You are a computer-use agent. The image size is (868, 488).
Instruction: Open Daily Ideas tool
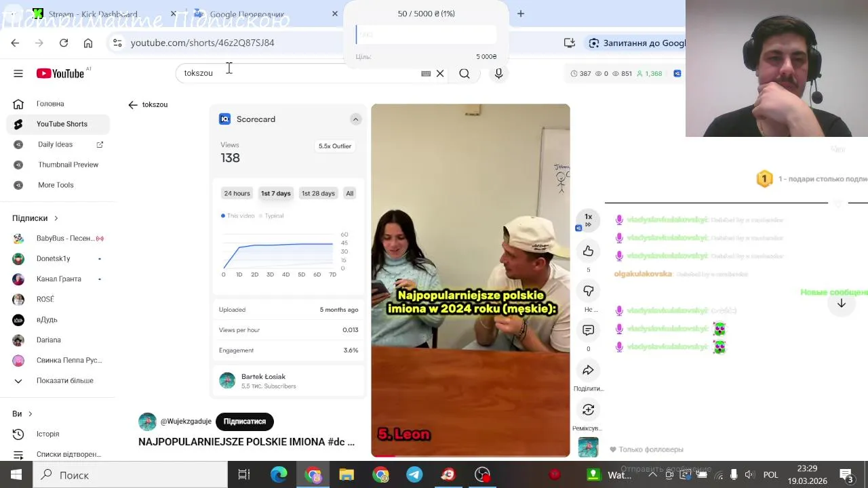(58, 144)
